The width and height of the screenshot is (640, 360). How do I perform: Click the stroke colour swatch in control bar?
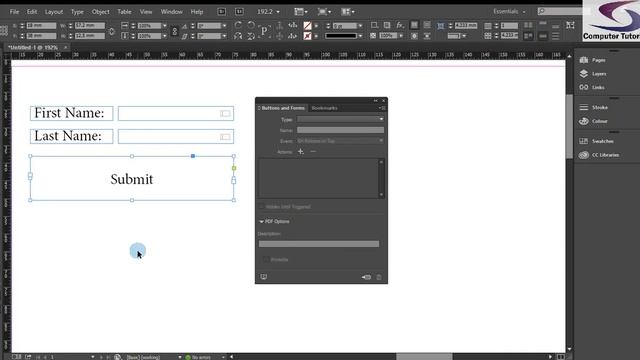pos(307,36)
